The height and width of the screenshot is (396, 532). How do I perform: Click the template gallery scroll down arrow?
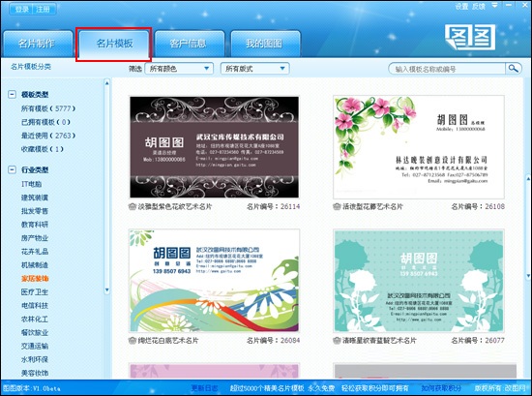point(528,275)
